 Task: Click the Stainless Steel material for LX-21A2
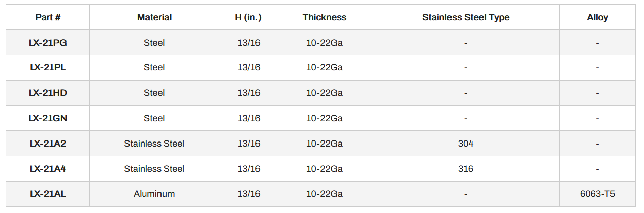coord(154,144)
